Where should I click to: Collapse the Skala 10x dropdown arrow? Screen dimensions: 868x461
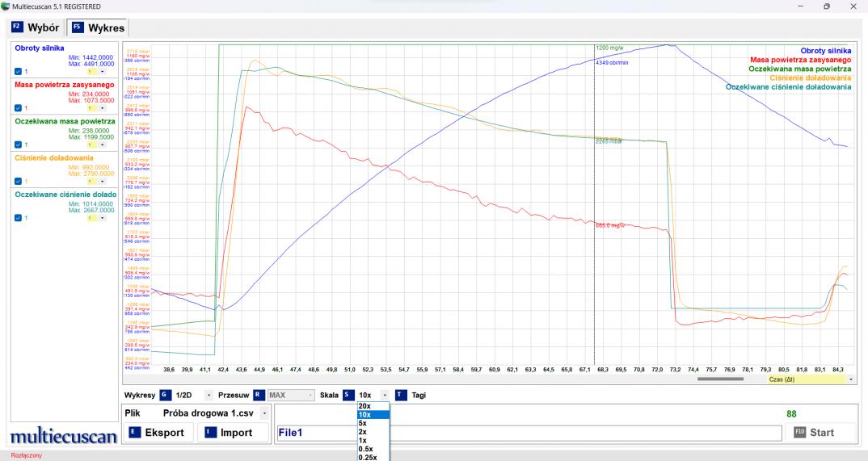[x=385, y=396]
